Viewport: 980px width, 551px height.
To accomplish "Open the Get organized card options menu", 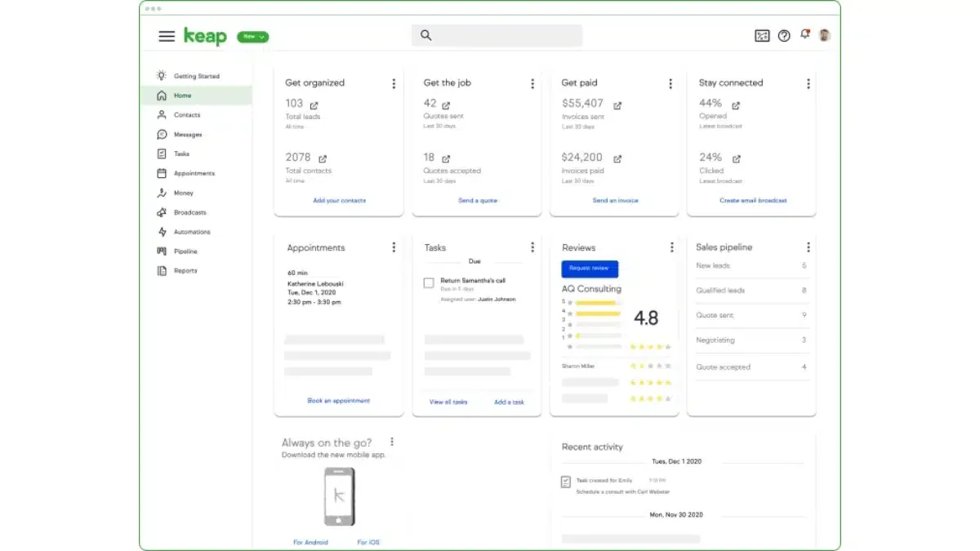I will point(394,83).
